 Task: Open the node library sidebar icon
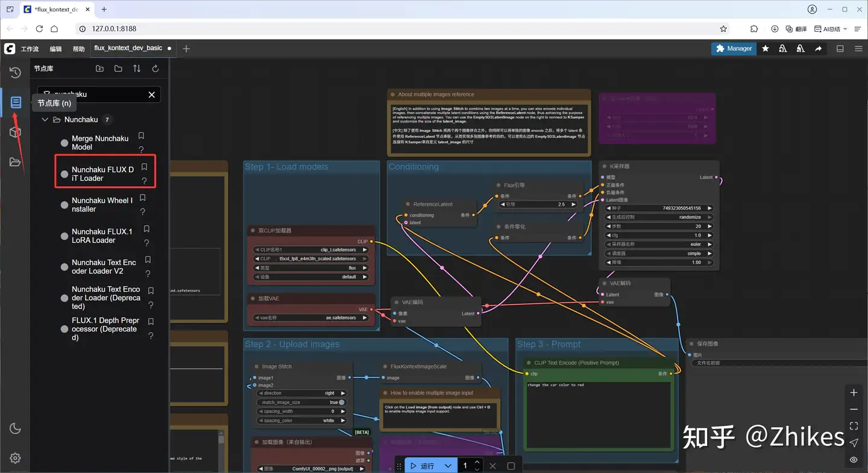(16, 102)
